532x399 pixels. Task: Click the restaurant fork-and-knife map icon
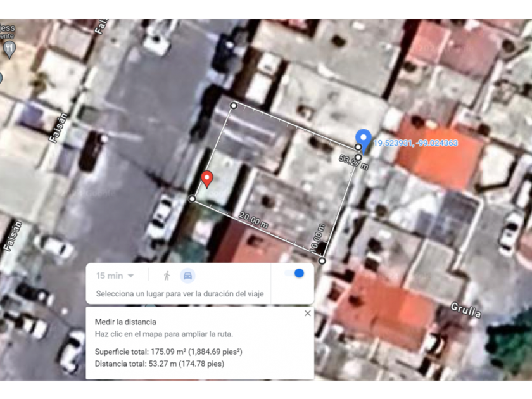point(9,48)
